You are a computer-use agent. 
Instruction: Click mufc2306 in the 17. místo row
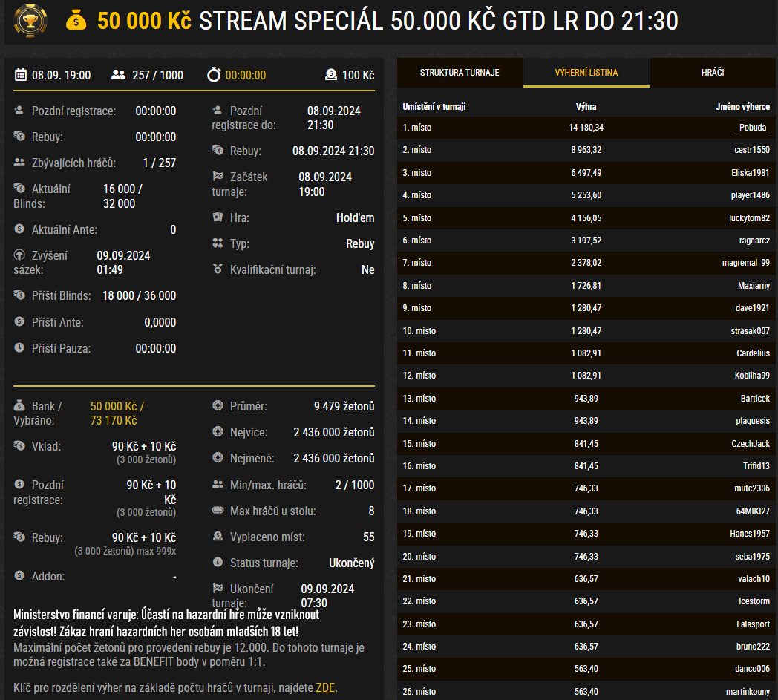[752, 488]
